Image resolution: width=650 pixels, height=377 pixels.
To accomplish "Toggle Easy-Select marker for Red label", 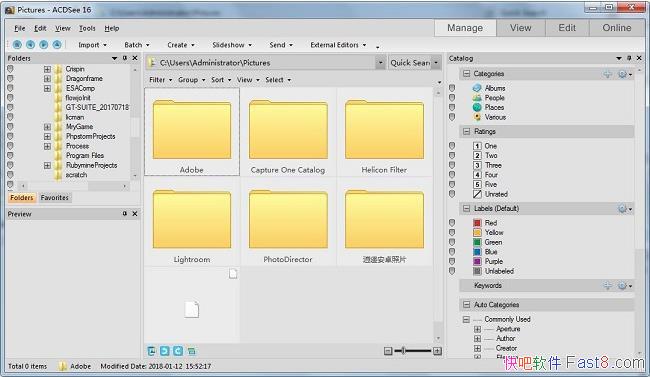I will (452, 223).
